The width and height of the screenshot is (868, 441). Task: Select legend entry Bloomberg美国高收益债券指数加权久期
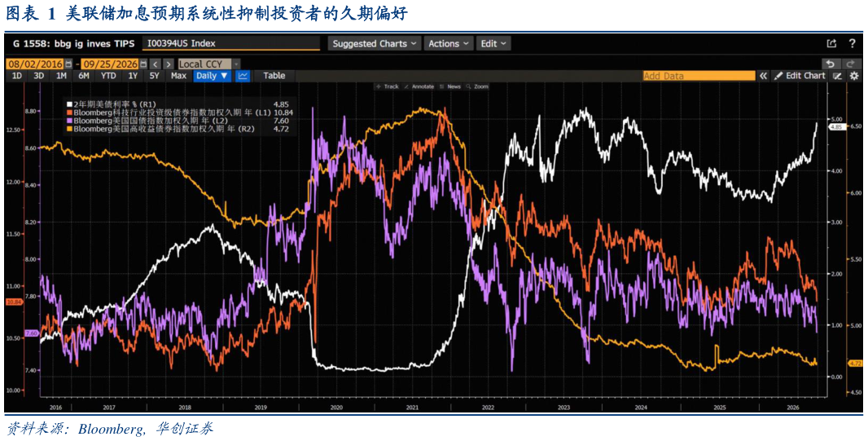(164, 129)
